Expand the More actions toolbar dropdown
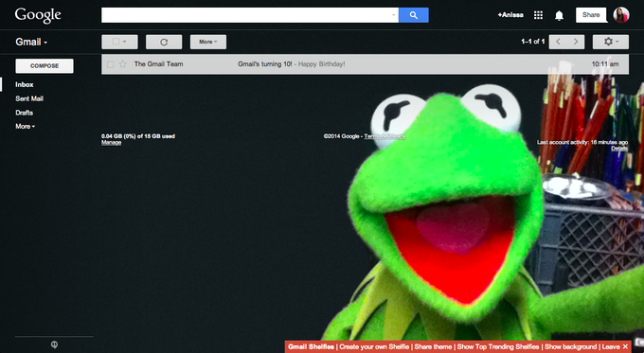The image size is (644, 353). click(x=208, y=42)
